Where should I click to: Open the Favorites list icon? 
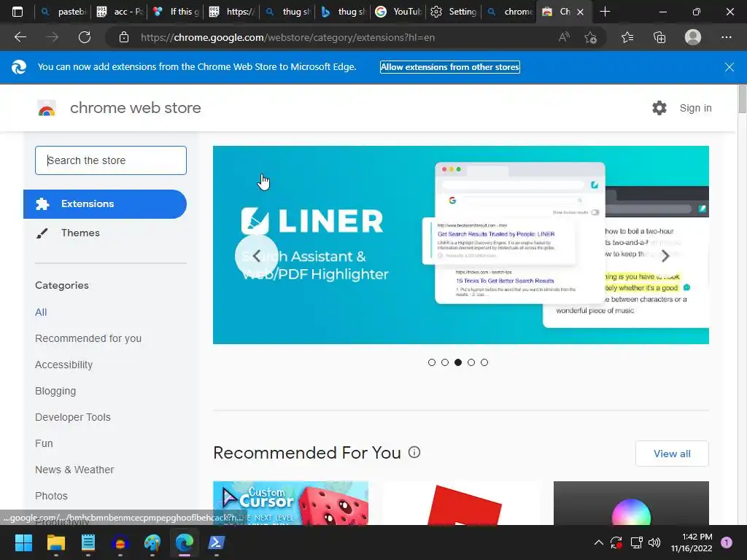tap(627, 37)
